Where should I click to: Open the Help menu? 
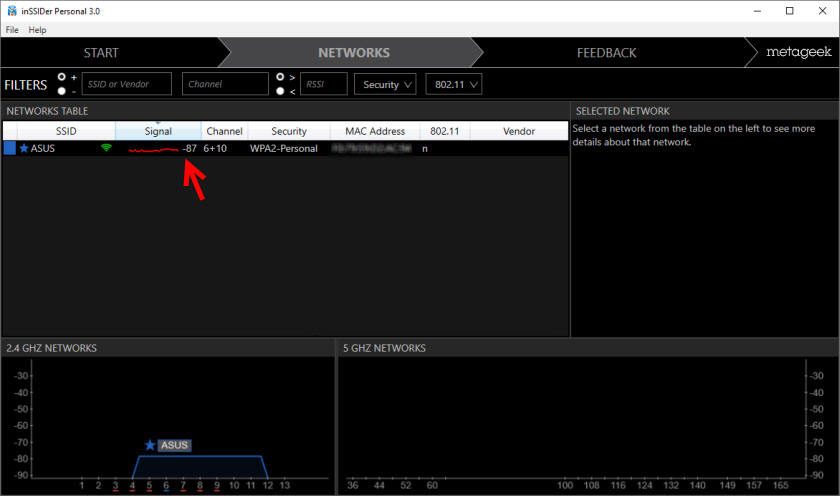click(38, 30)
